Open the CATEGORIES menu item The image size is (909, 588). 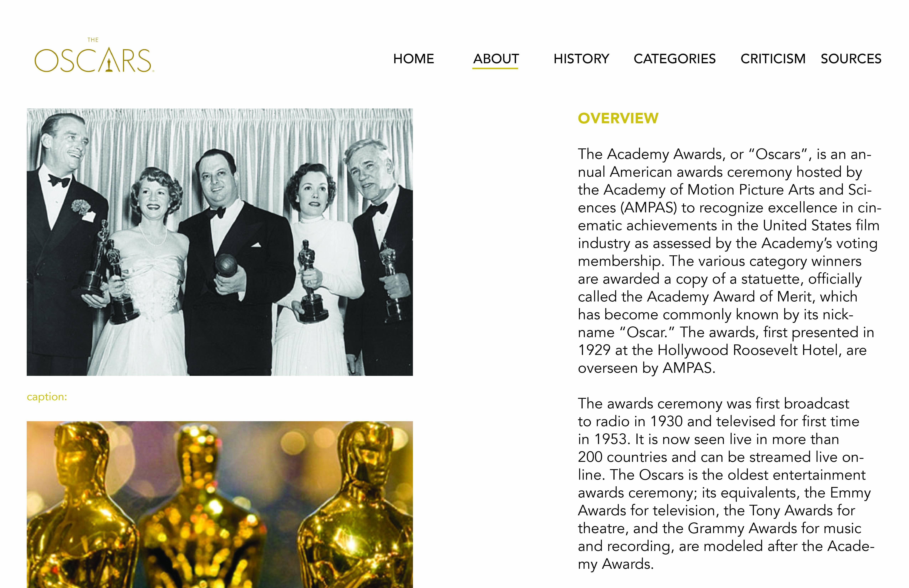[x=674, y=59]
